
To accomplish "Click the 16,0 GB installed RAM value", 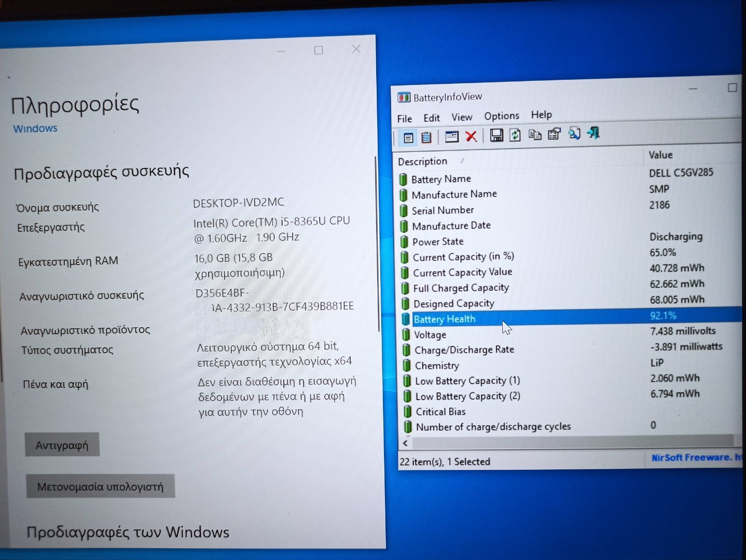I will click(240, 265).
